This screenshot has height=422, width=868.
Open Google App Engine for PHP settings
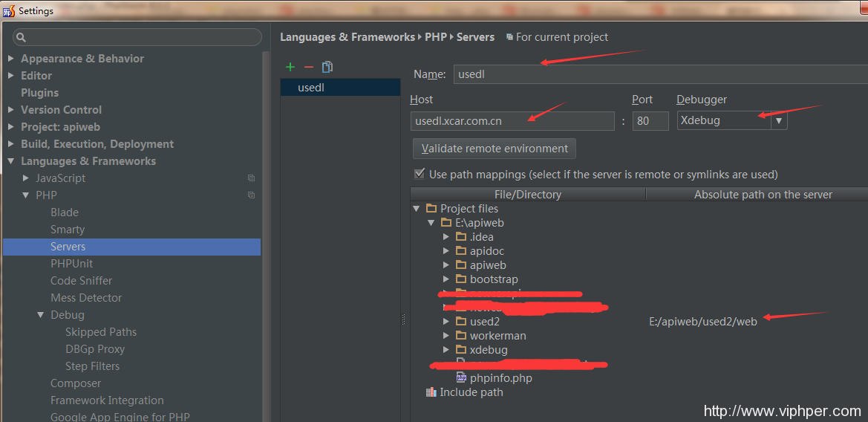pos(120,417)
